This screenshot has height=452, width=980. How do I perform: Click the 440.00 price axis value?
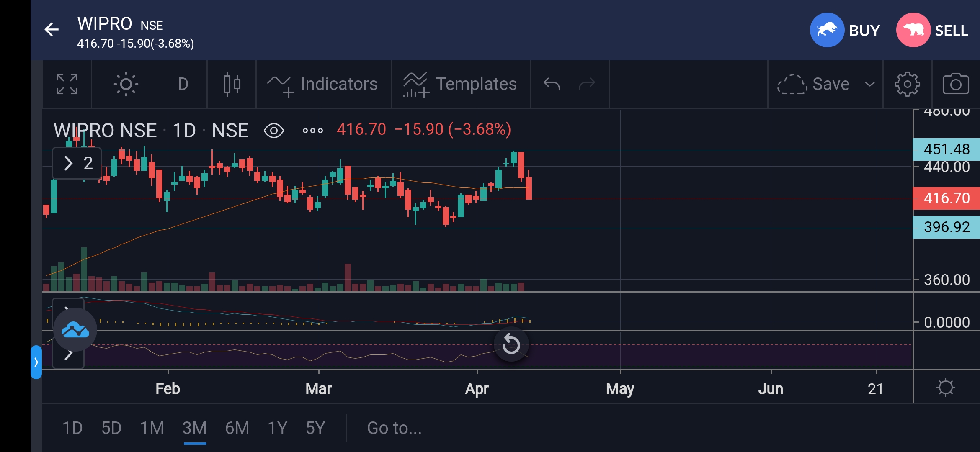(x=946, y=167)
